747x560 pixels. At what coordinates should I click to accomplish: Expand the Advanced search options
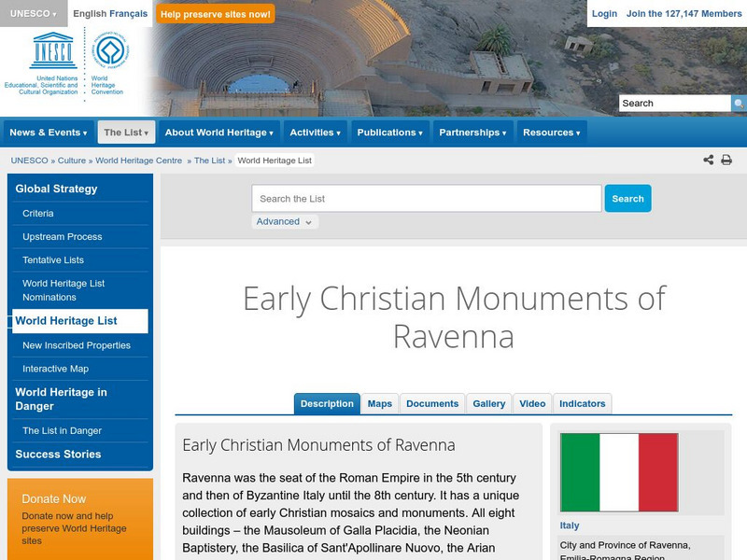(x=285, y=222)
